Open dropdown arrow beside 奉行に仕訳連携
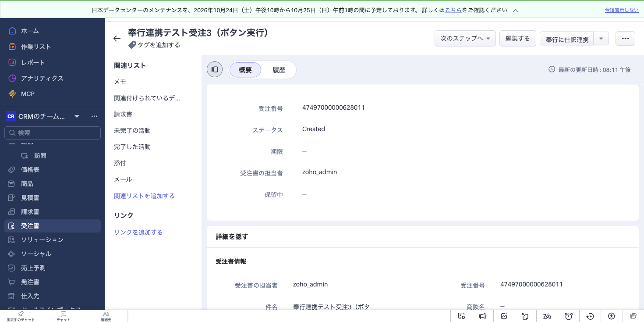The width and height of the screenshot is (644, 322). [x=601, y=39]
